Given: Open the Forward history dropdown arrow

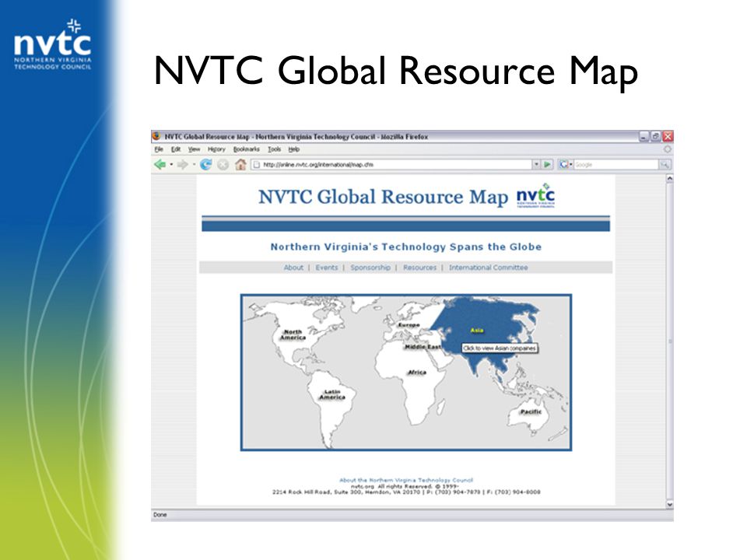Looking at the screenshot, I should pyautogui.click(x=194, y=165).
